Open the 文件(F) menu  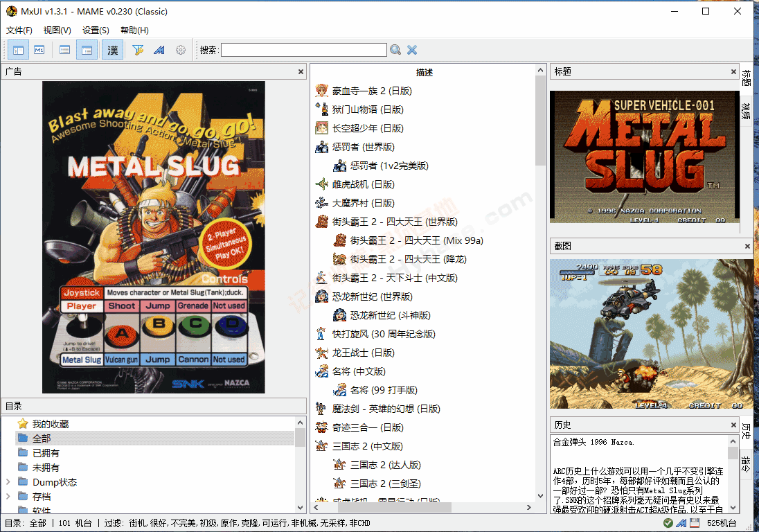tap(19, 30)
